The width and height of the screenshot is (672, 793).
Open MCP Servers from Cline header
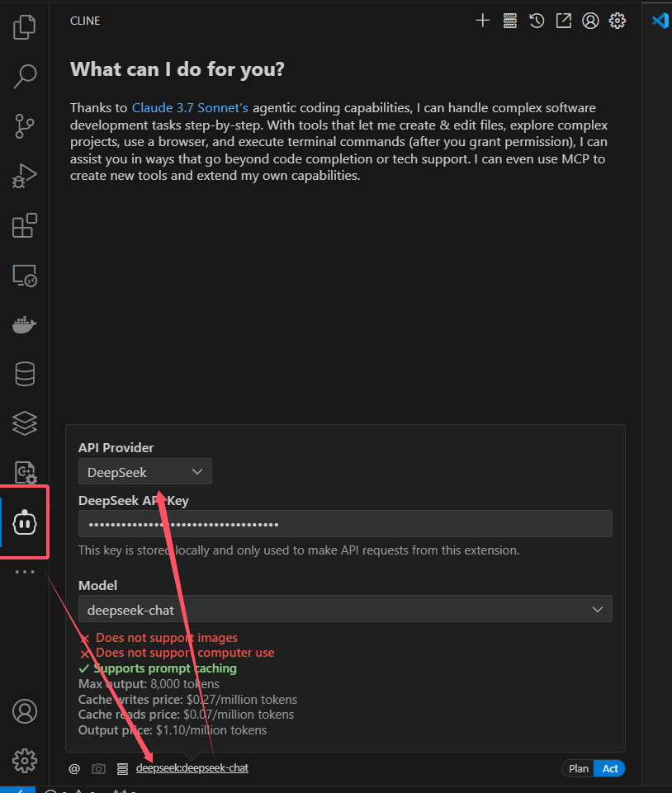(509, 21)
